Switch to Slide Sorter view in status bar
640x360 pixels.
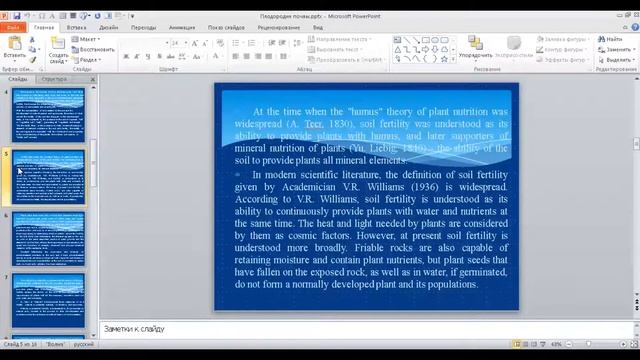526,344
